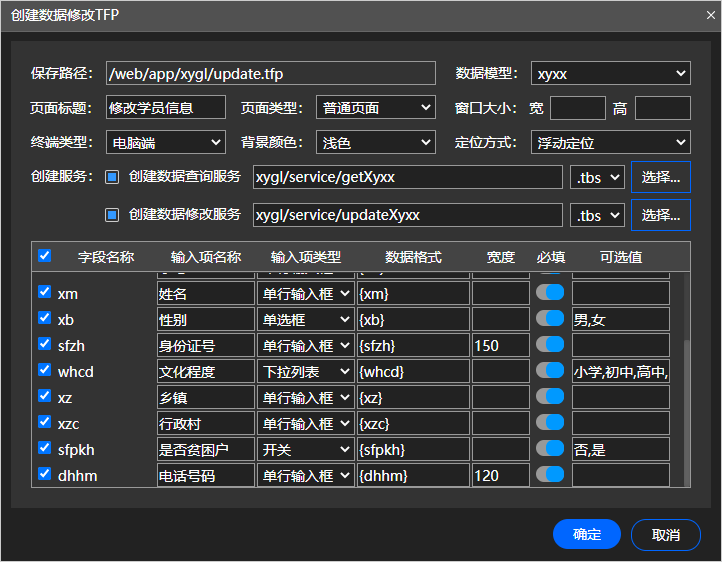Change input type for xb row

click(306, 319)
